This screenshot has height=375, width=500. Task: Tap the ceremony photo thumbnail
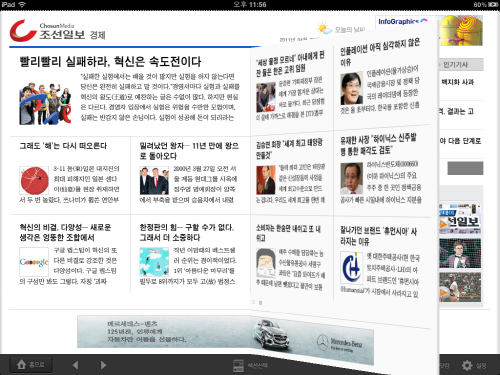pyautogui.click(x=266, y=98)
